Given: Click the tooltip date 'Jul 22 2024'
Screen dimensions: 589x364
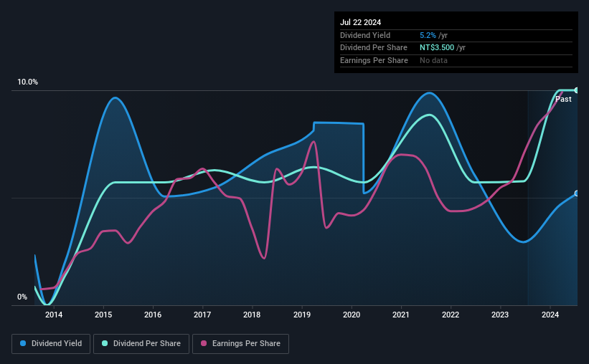Looking at the screenshot, I should 360,22.
